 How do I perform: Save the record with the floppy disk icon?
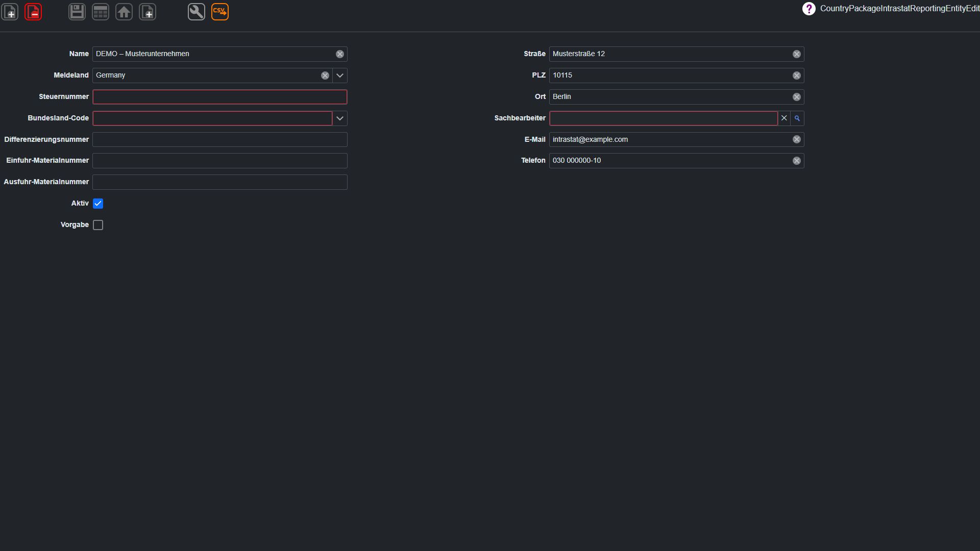(77, 12)
